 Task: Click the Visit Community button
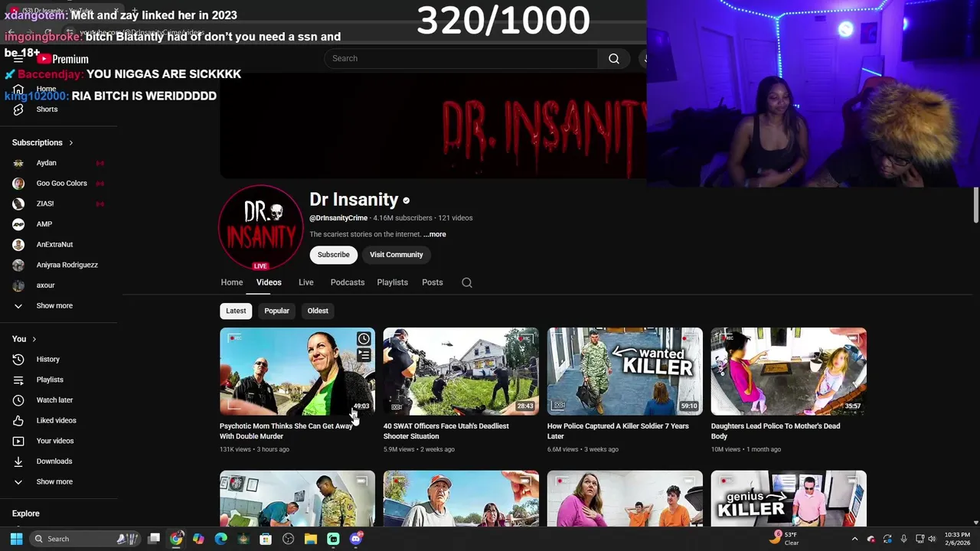tap(396, 255)
